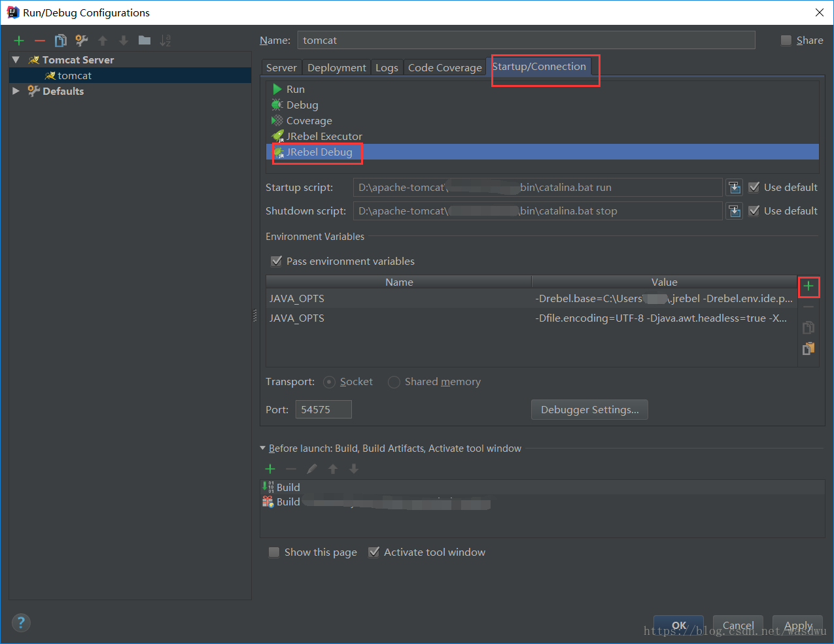Select first Build task in before launch list

point(542,487)
